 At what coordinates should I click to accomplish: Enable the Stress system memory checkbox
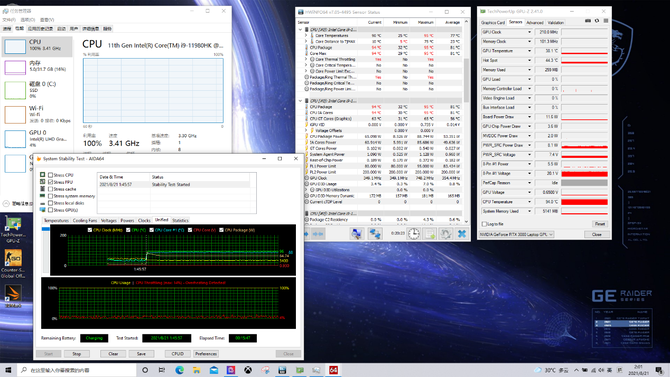[x=50, y=196]
